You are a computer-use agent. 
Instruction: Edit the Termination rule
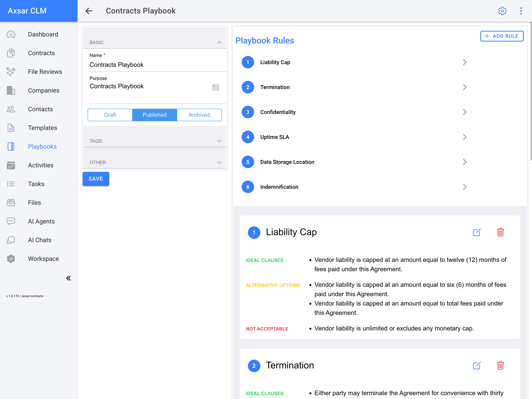(x=477, y=365)
